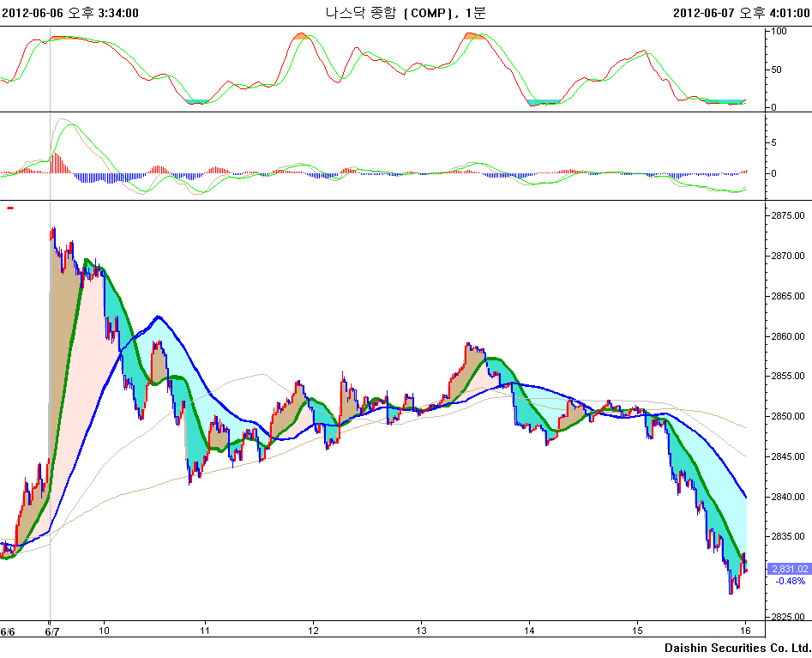
Task: Click the current price tag 2,831.02
Action: [x=788, y=568]
